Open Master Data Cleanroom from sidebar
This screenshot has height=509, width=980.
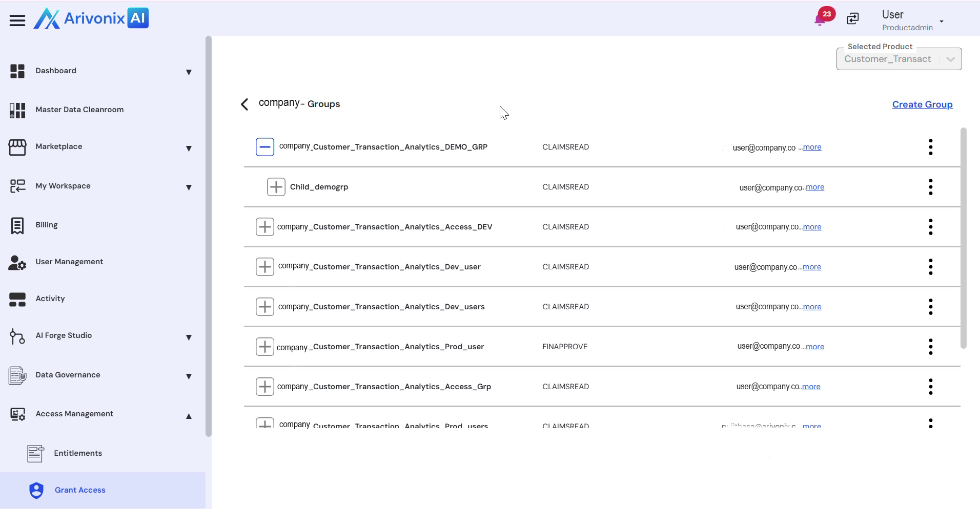79,110
